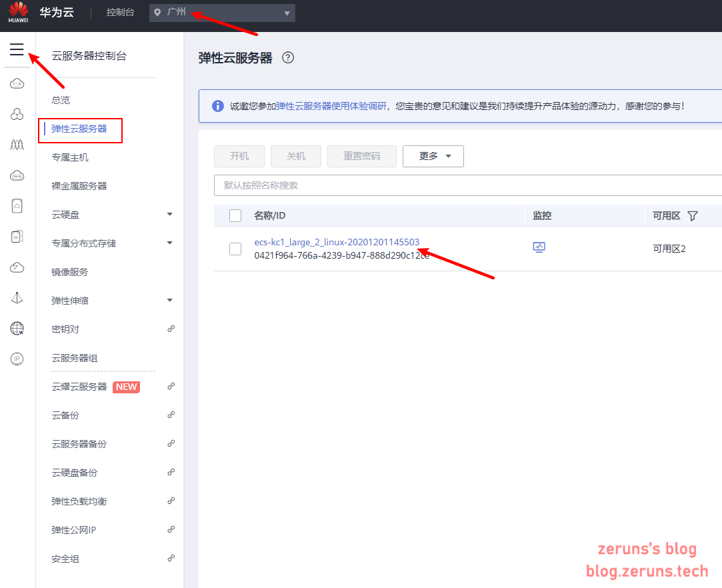
Task: Select 云服务器组 in the sidebar
Action: tap(75, 358)
